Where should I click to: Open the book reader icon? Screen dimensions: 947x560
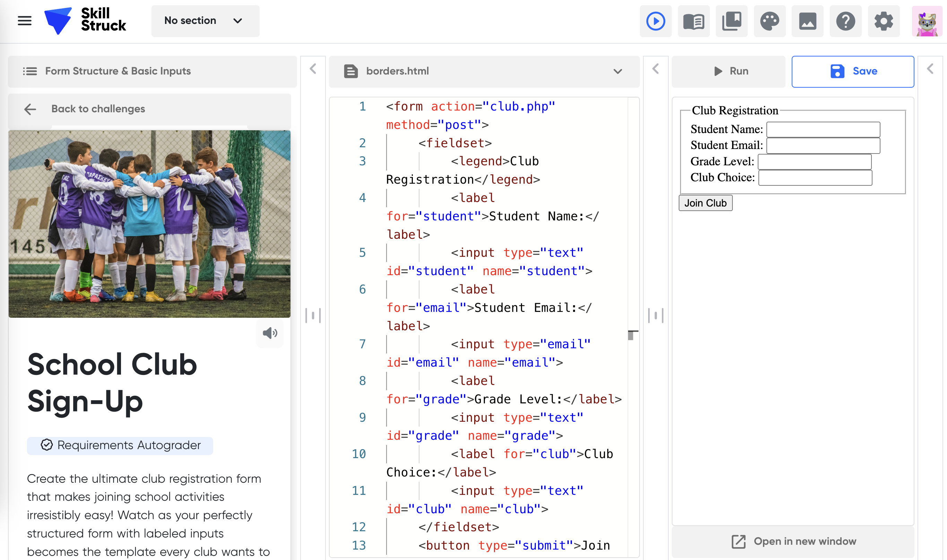pyautogui.click(x=693, y=21)
